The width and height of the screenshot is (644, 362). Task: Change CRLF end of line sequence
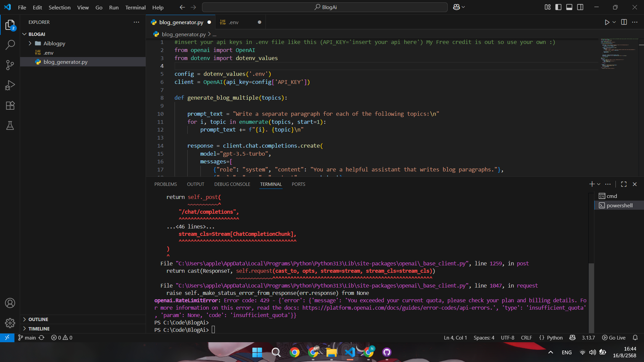point(526,338)
